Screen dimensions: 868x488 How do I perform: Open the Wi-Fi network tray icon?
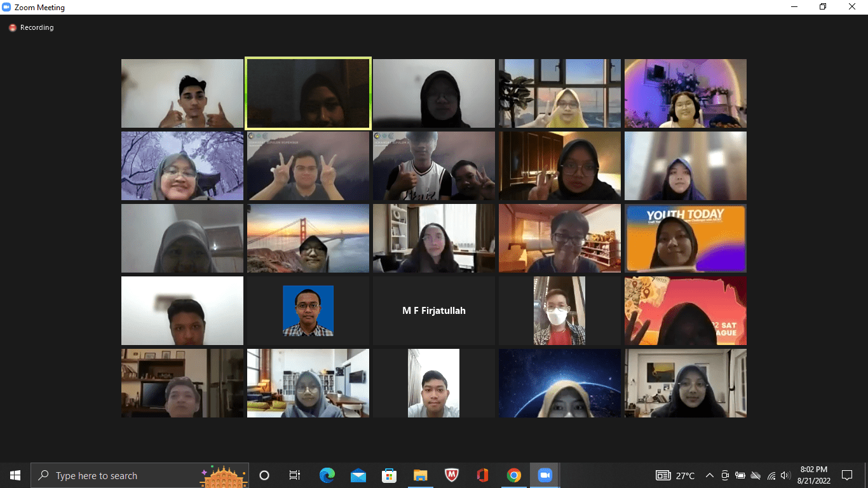(x=771, y=475)
